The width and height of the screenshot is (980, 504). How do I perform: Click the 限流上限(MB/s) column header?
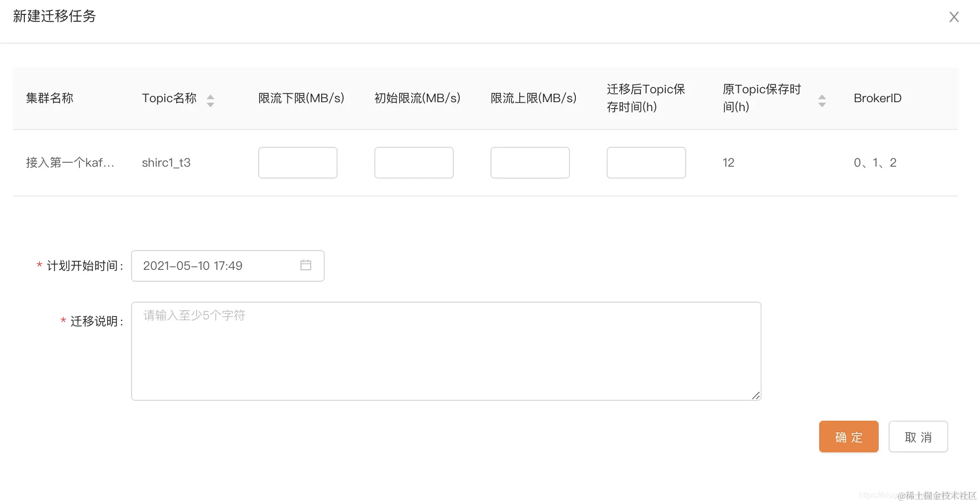pyautogui.click(x=534, y=98)
